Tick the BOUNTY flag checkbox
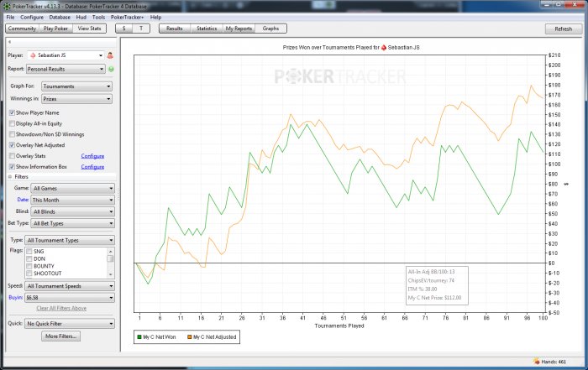 (x=29, y=266)
